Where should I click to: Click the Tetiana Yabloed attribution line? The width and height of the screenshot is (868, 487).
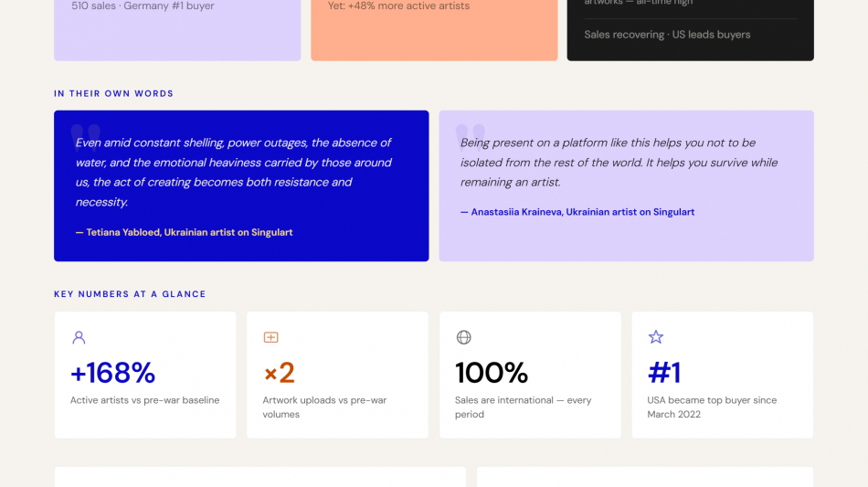184,232
